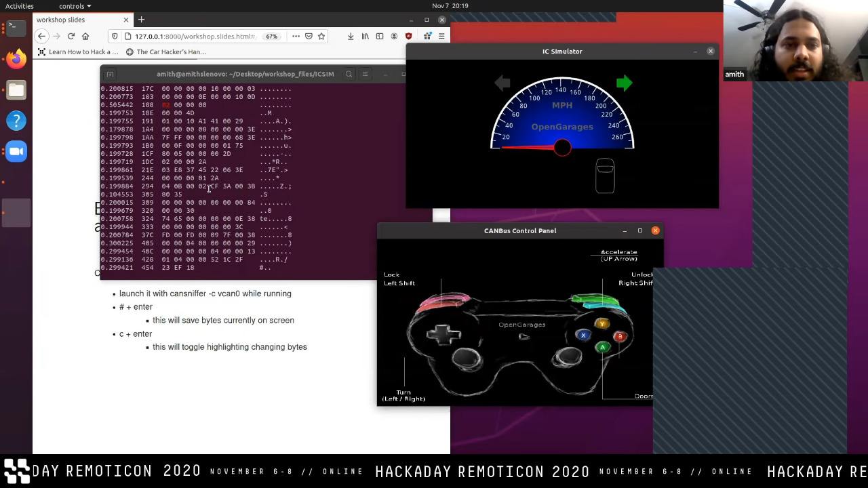Open the controls app menu dropdown
The width and height of the screenshot is (868, 488).
coord(75,6)
